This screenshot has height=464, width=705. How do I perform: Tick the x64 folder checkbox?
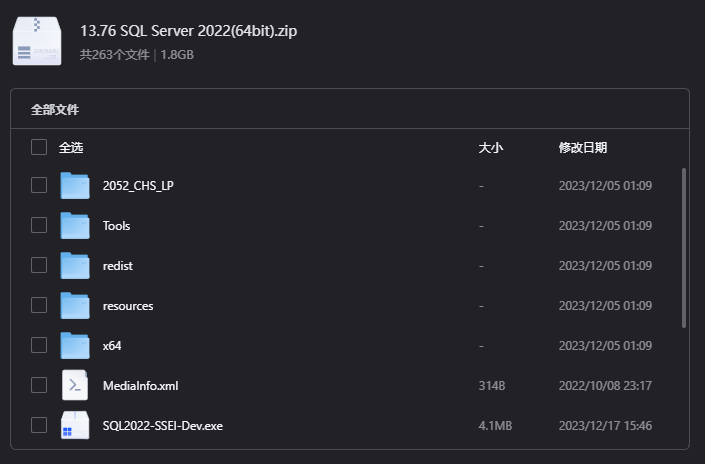coord(39,345)
